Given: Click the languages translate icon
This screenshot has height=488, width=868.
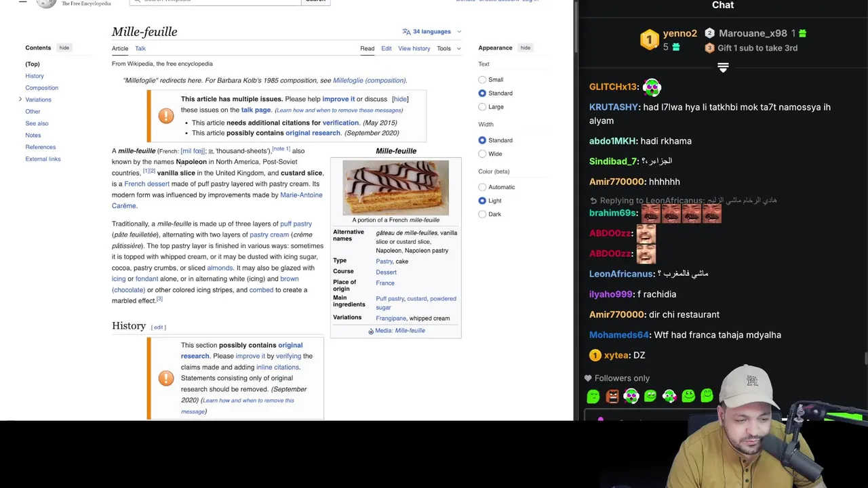Looking at the screenshot, I should (406, 31).
